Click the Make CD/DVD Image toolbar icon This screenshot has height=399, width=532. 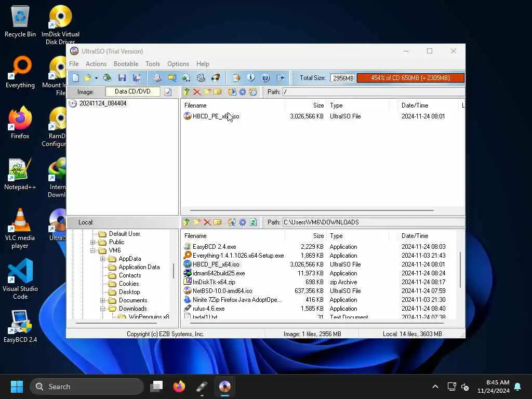pos(157,78)
